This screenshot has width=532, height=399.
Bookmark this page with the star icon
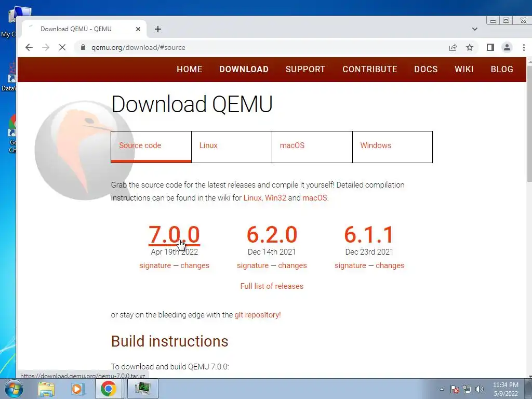click(x=470, y=47)
